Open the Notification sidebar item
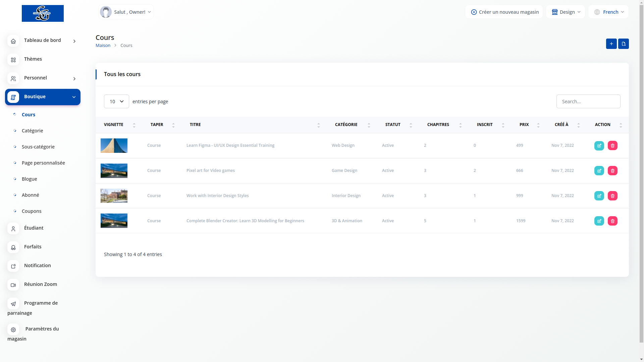The height and width of the screenshot is (362, 644). [x=37, y=266]
